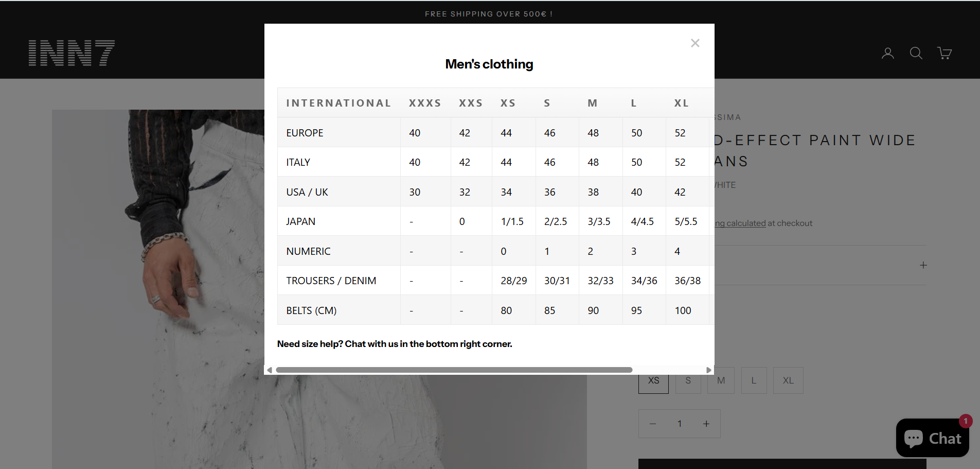Close the Men's clothing size chart
The image size is (980, 469).
tap(695, 43)
